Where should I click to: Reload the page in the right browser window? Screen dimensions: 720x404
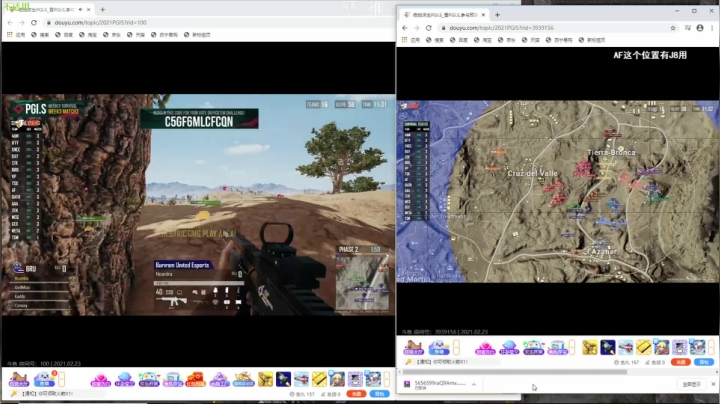coord(428,28)
